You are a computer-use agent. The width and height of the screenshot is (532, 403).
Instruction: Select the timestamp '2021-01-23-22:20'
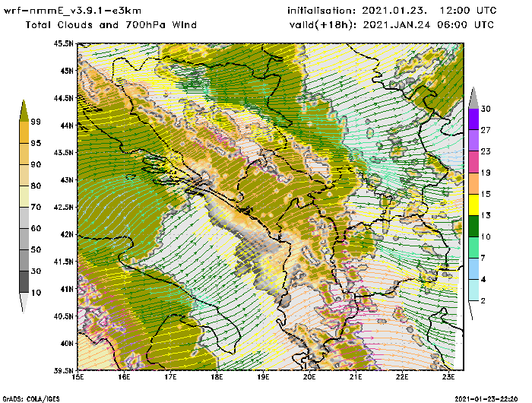click(x=486, y=398)
